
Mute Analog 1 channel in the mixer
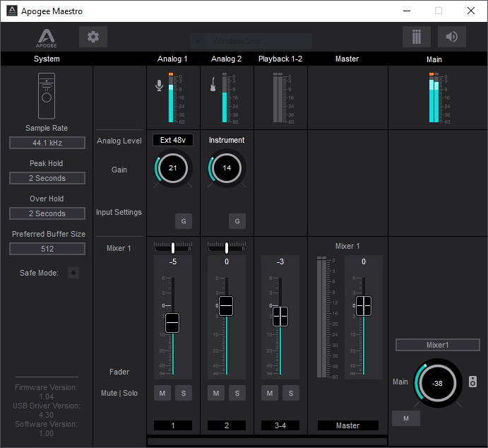click(162, 393)
